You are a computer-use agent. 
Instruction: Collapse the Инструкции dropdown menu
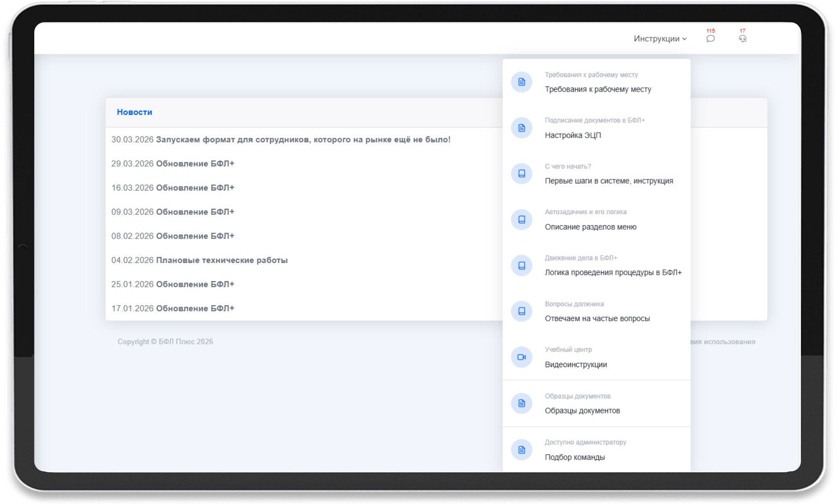[660, 39]
